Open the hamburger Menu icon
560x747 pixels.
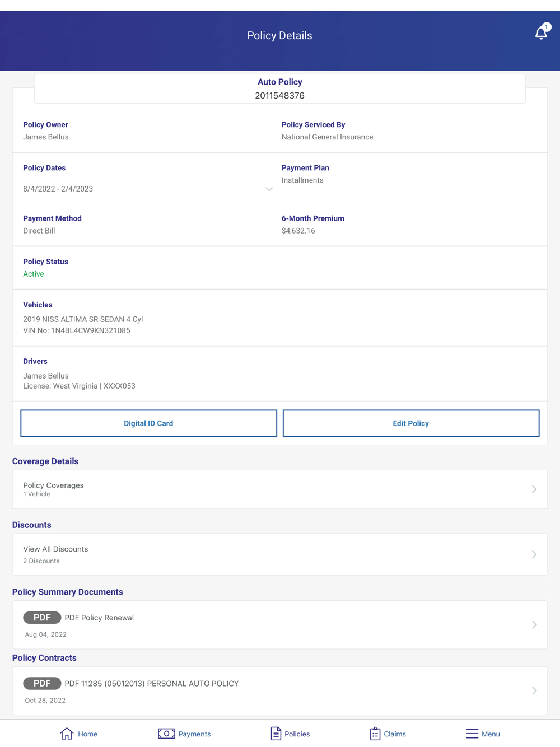(472, 734)
